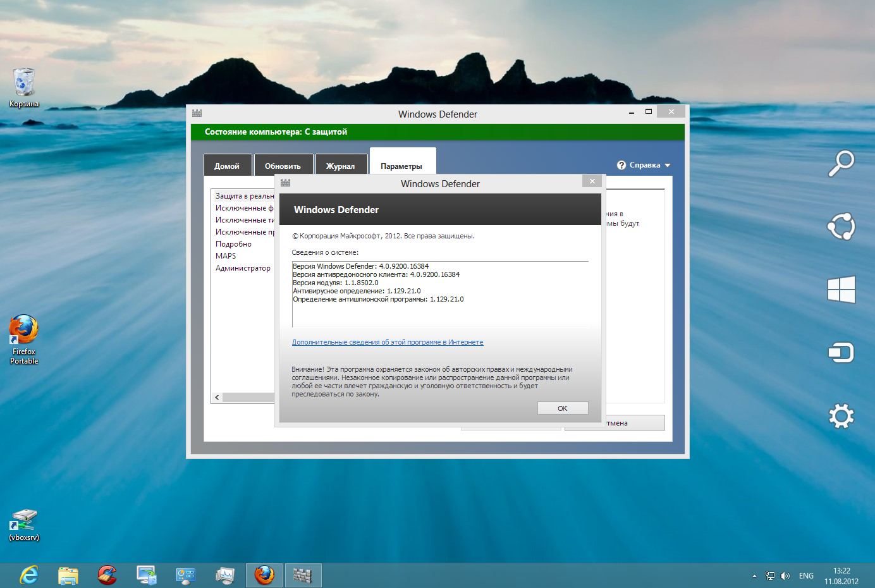The image size is (875, 588).
Task: Click the network tray icon
Action: pyautogui.click(x=769, y=576)
